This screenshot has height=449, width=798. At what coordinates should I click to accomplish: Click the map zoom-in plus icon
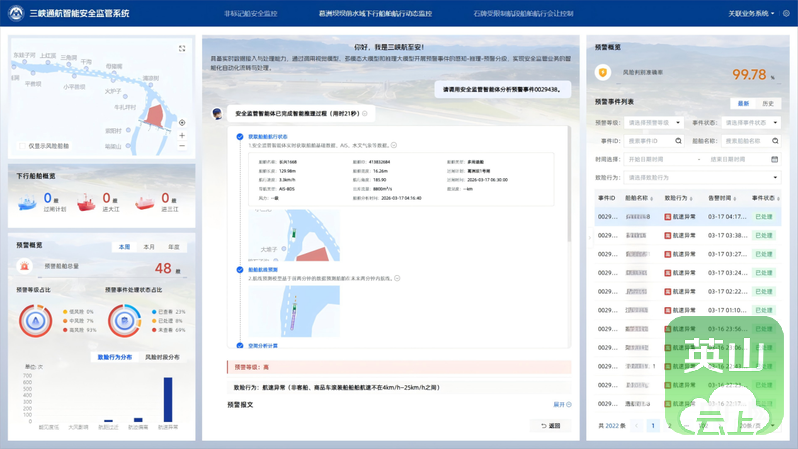(182, 135)
